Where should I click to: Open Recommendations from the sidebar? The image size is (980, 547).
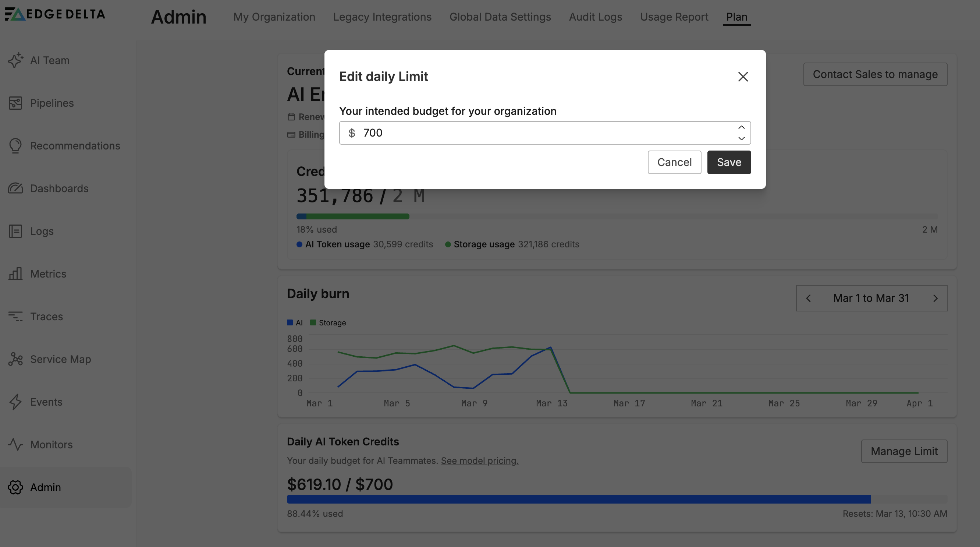(15, 145)
